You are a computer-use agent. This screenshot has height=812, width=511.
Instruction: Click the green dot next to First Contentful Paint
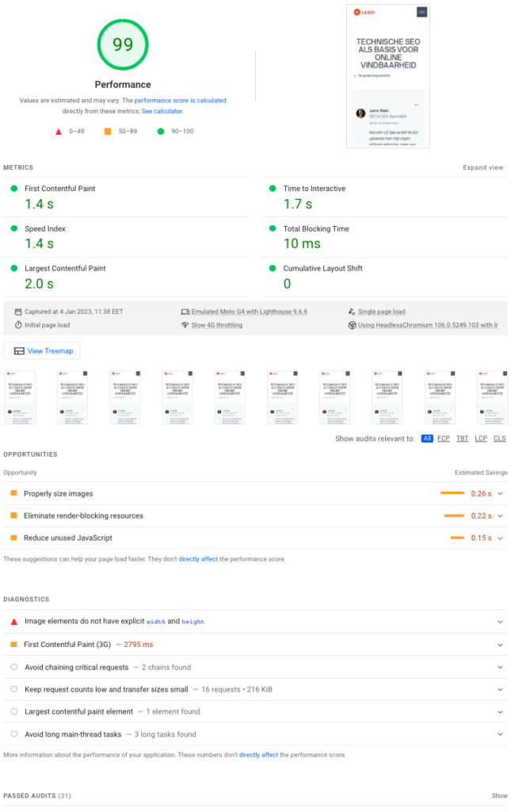[x=14, y=189]
